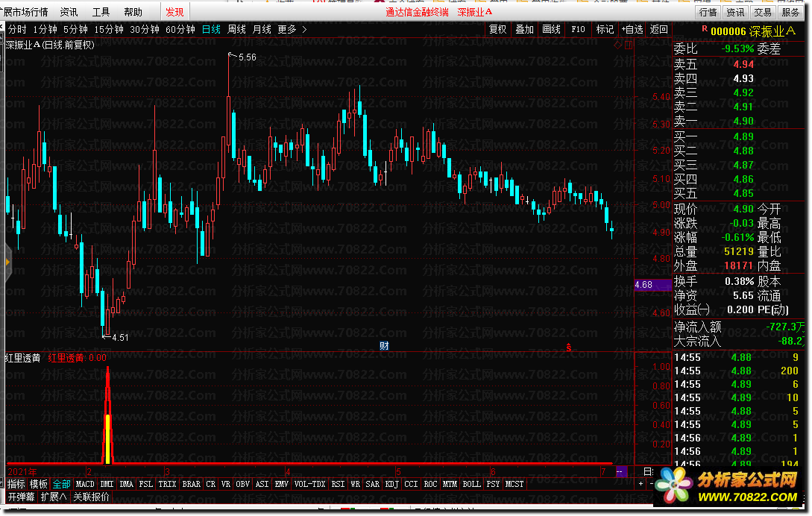Open the 帮助 menu
812x516 pixels.
(133, 11)
